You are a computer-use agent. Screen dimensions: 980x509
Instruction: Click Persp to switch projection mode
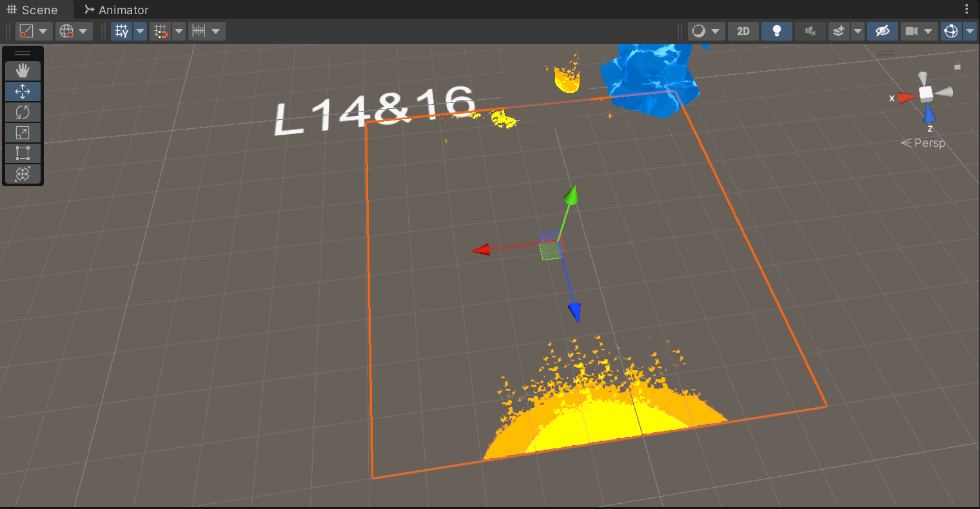tap(930, 143)
